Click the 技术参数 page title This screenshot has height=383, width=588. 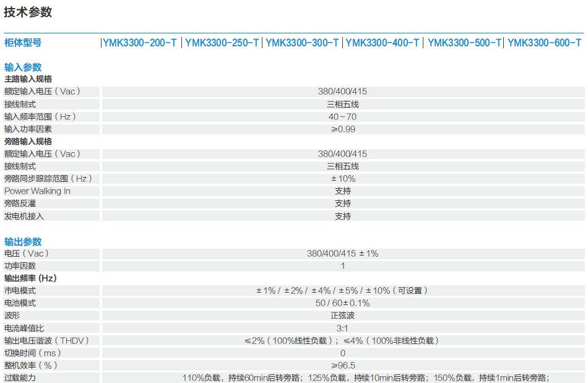pos(30,11)
